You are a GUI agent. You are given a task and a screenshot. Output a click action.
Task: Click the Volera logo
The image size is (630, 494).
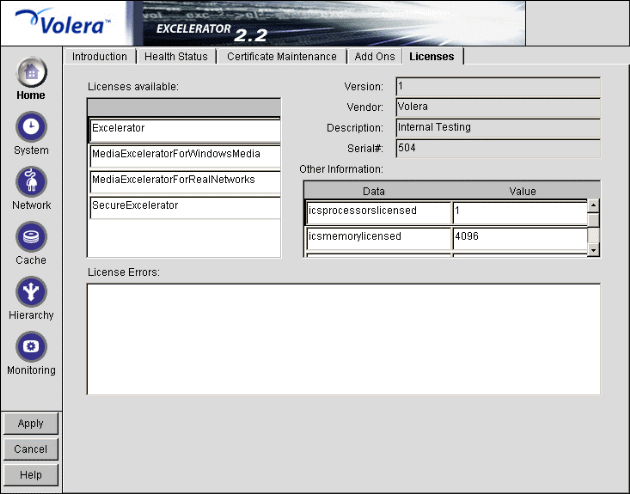(62, 23)
